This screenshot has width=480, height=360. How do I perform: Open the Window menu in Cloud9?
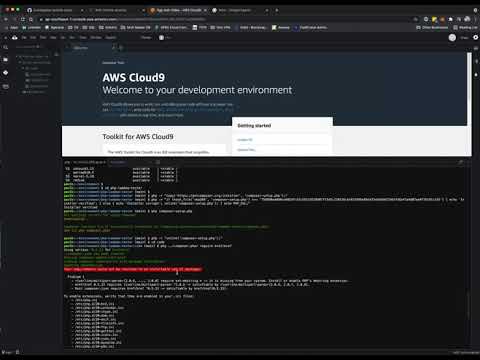pyautogui.click(x=96, y=38)
